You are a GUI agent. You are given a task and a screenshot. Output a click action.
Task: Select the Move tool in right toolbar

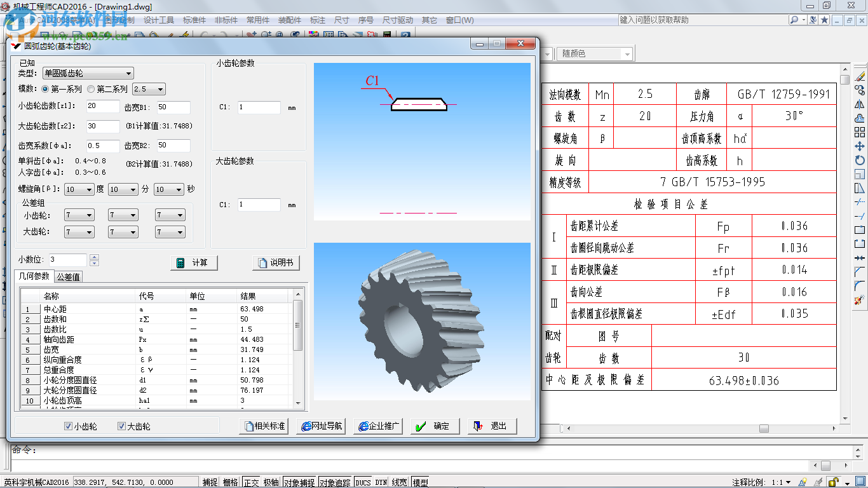[860, 146]
